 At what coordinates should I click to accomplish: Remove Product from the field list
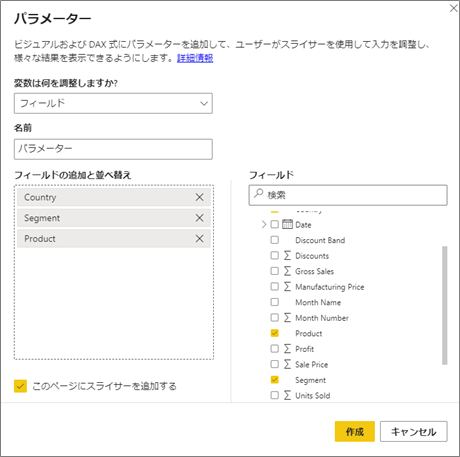[x=199, y=239]
